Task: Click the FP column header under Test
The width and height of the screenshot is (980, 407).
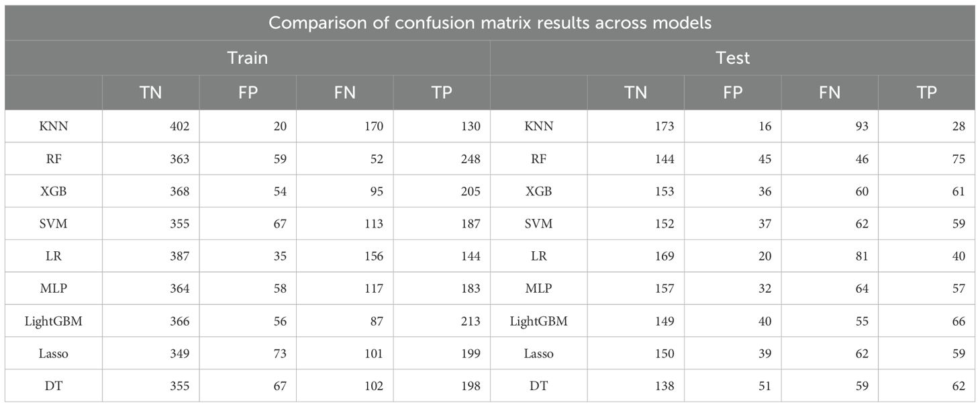Action: tap(733, 93)
